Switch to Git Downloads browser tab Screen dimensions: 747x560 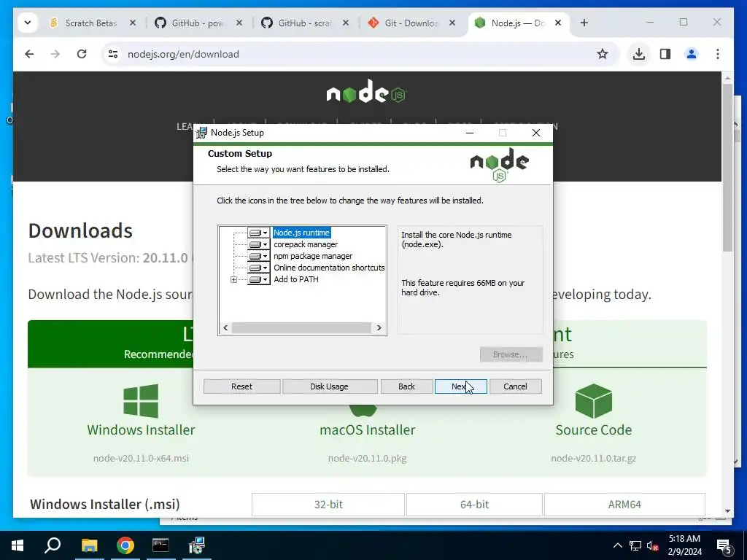tap(411, 23)
